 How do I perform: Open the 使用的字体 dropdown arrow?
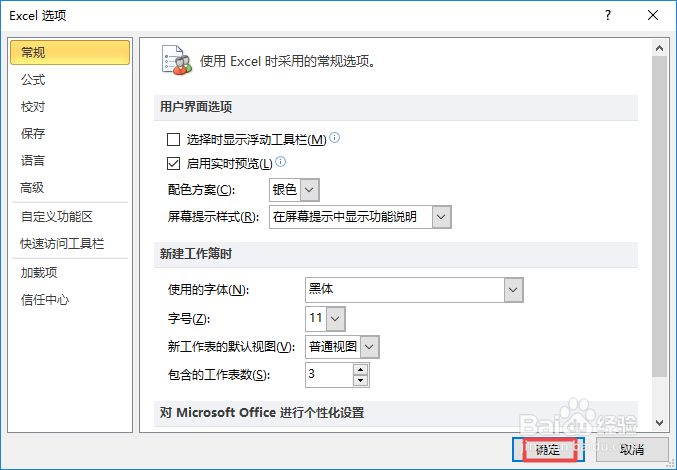tap(513, 290)
